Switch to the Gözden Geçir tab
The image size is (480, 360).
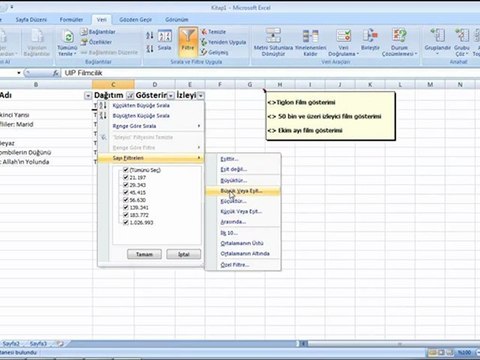coord(135,20)
